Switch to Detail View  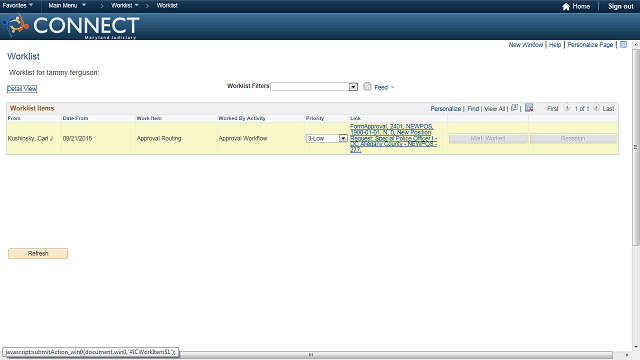tap(22, 89)
